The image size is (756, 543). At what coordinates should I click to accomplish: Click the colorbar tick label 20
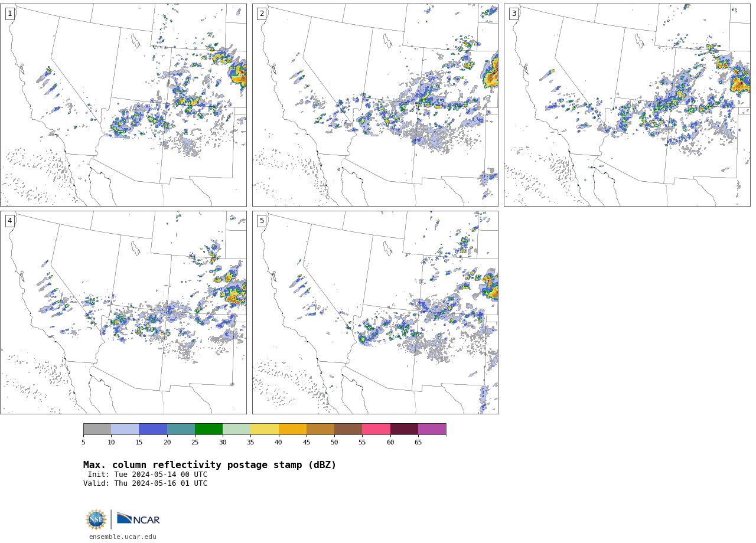pos(167,443)
